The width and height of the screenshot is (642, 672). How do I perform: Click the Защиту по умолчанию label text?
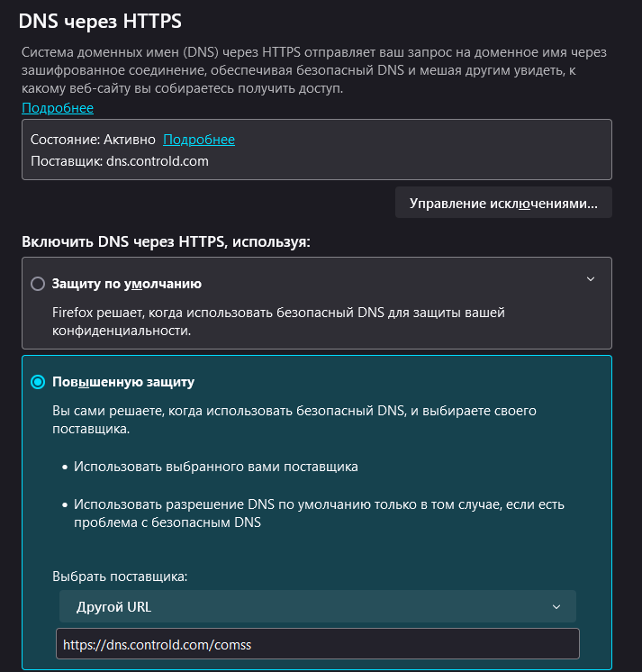[127, 284]
